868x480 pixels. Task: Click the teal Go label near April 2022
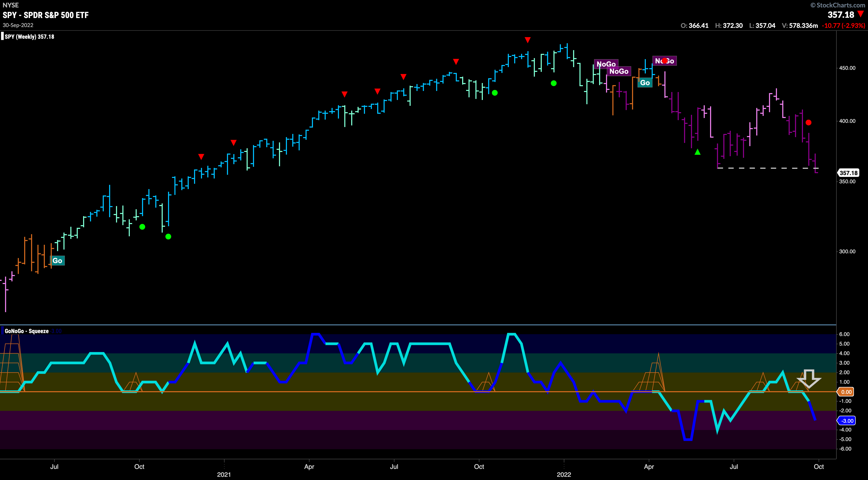click(645, 82)
